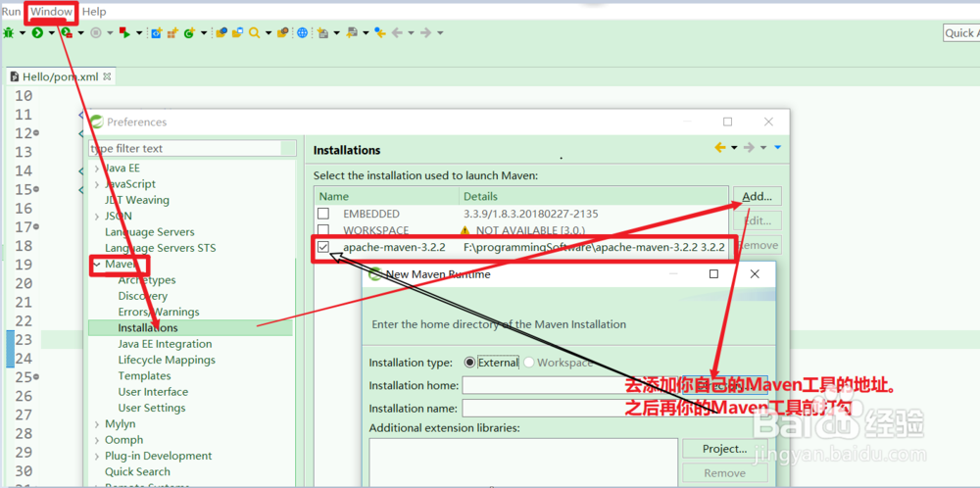This screenshot has height=488, width=980.
Task: Click the Name column header
Action: point(386,196)
